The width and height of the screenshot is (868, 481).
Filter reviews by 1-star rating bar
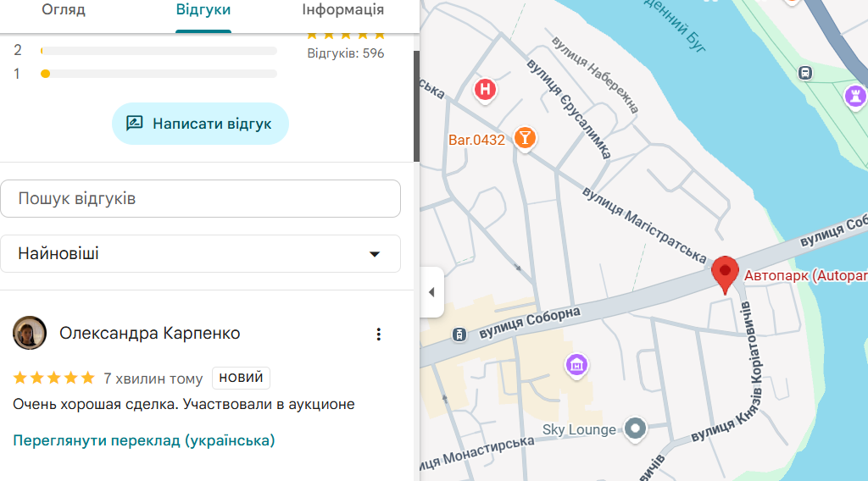159,74
